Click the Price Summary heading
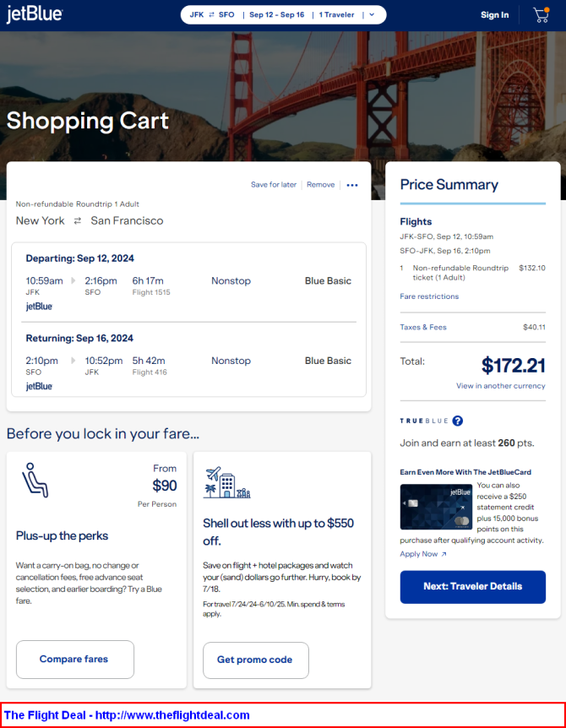The width and height of the screenshot is (566, 728). point(449,185)
